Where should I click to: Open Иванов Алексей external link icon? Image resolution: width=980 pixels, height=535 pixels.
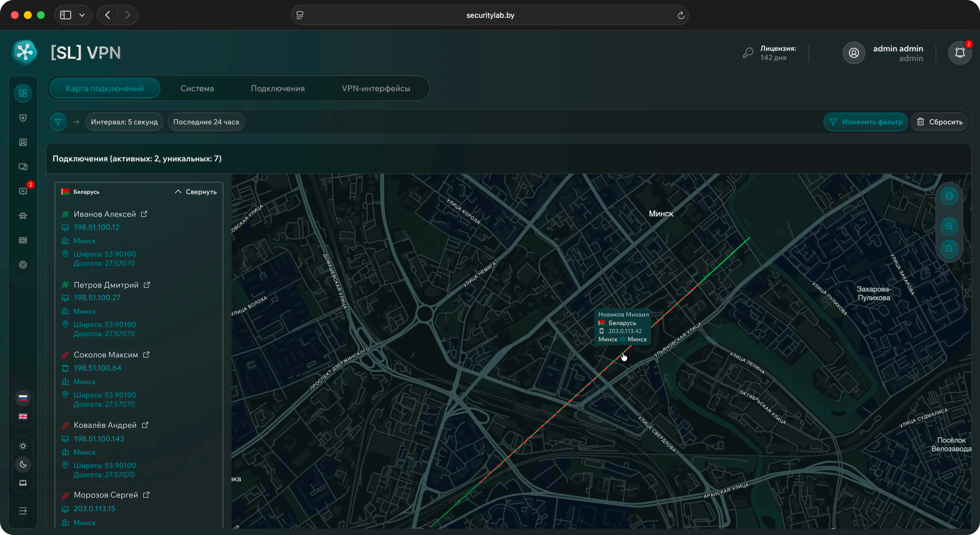[144, 214]
